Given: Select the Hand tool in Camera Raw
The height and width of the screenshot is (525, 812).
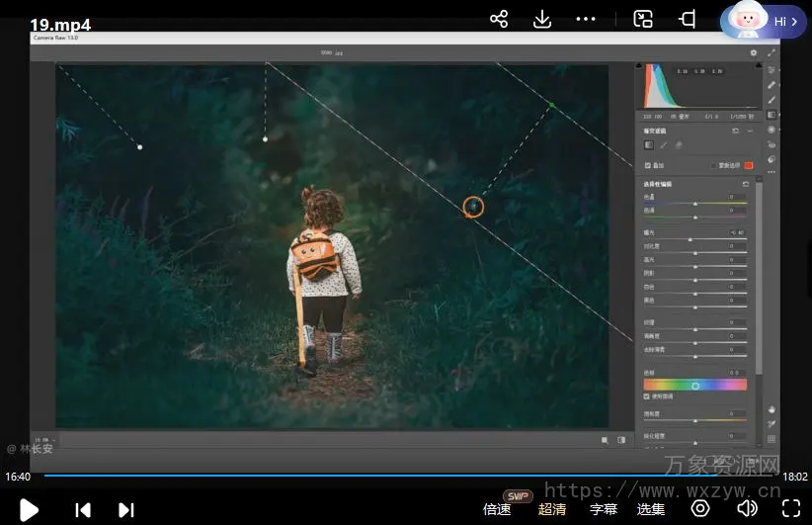Looking at the screenshot, I should coord(771,408).
